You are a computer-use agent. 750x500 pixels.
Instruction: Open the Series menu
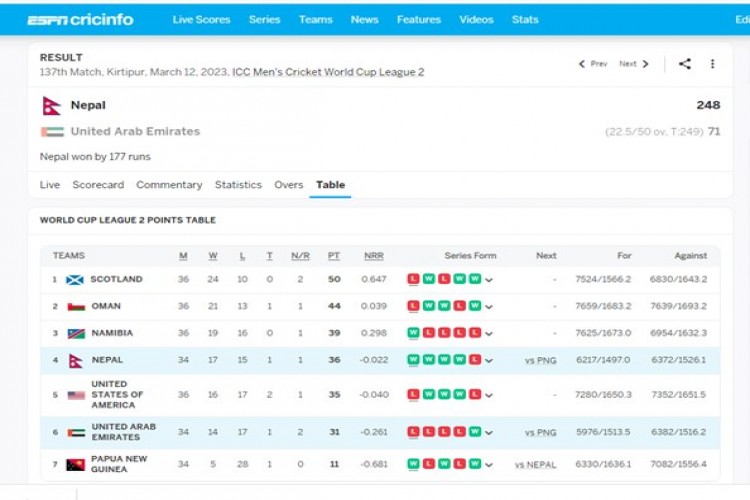[265, 20]
